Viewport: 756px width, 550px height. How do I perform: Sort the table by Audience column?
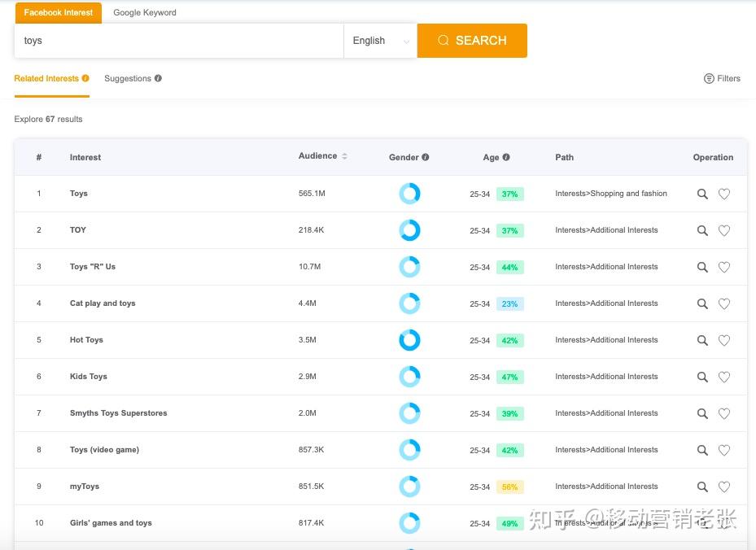click(344, 156)
